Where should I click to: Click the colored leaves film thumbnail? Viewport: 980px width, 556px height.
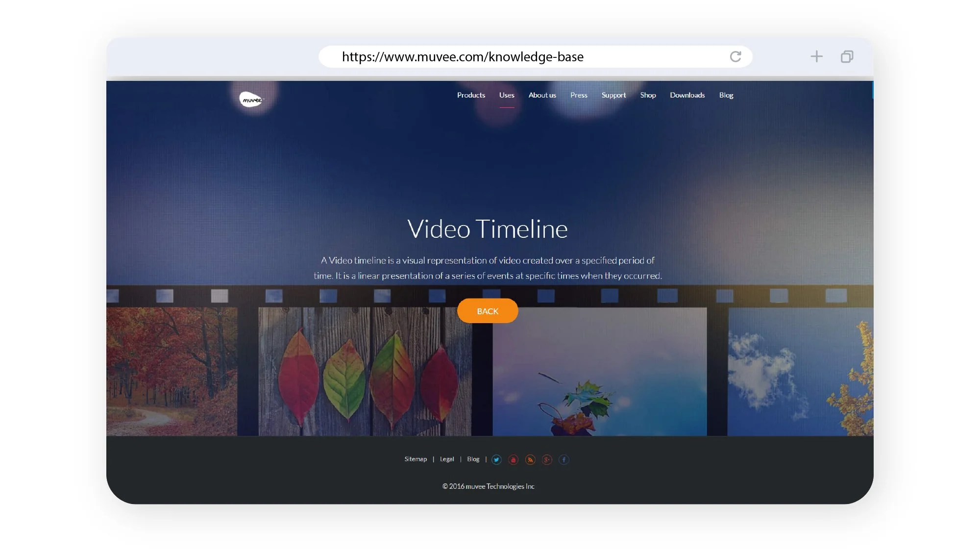point(365,372)
